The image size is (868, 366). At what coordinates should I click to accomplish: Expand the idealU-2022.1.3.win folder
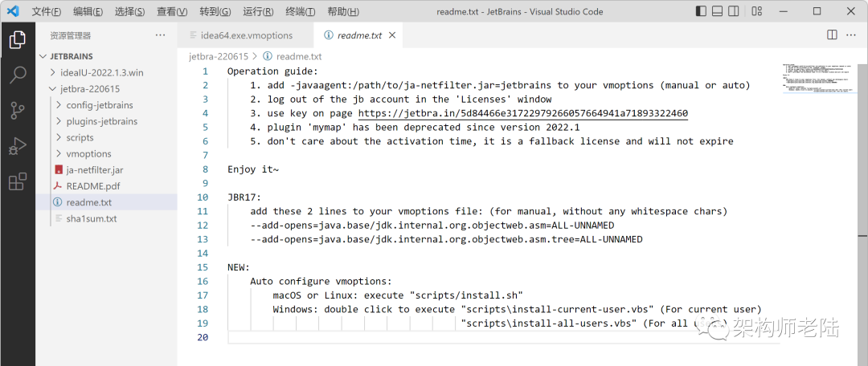(x=52, y=72)
